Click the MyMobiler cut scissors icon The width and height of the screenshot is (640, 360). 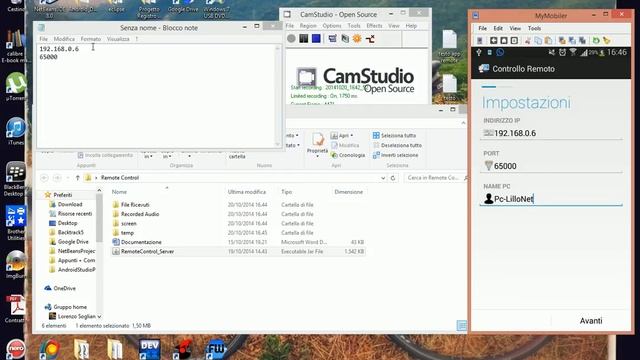click(x=528, y=40)
